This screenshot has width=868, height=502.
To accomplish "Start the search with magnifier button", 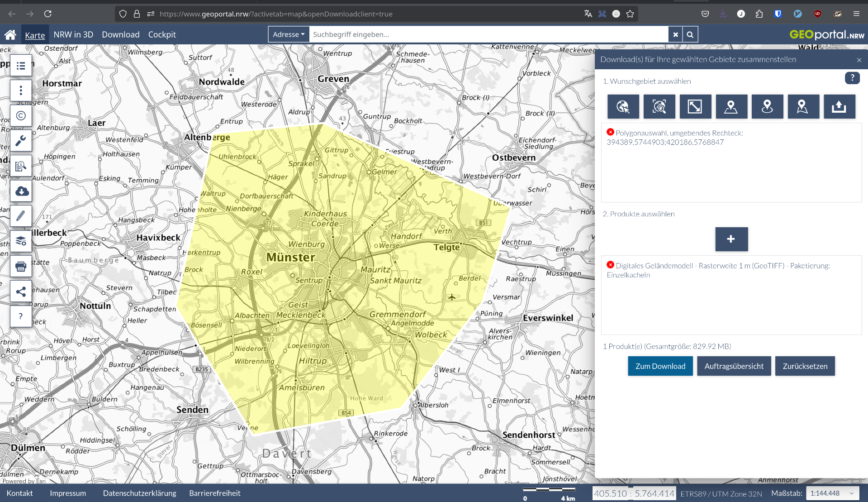I will (x=690, y=34).
